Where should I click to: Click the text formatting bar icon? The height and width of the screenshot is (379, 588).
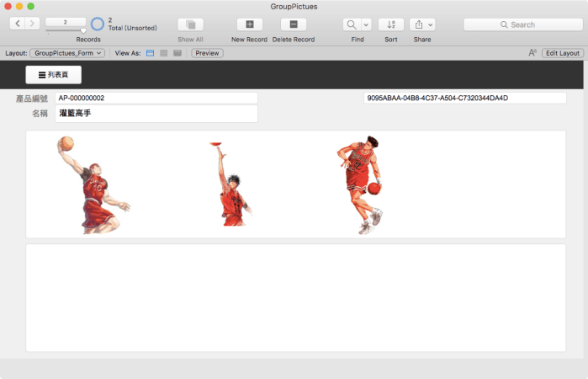[x=532, y=53]
